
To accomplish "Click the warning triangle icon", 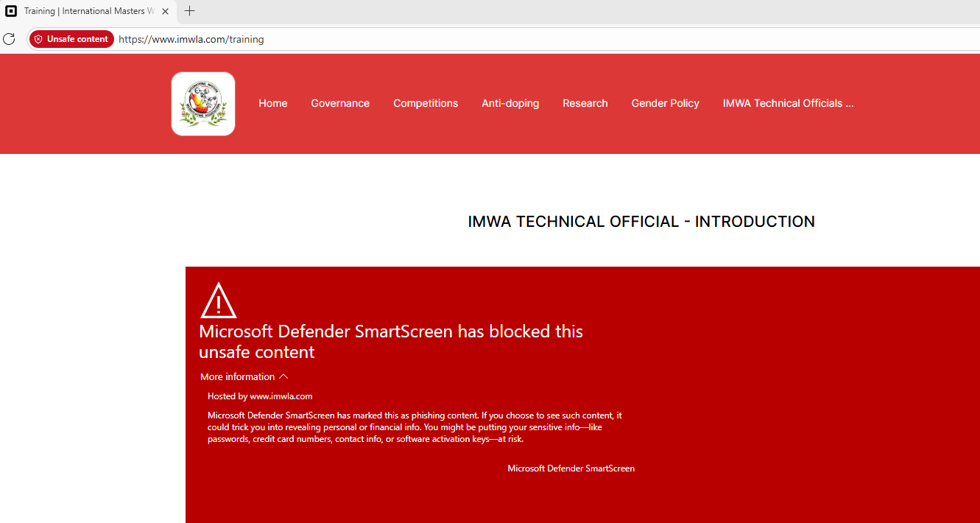I will point(218,300).
